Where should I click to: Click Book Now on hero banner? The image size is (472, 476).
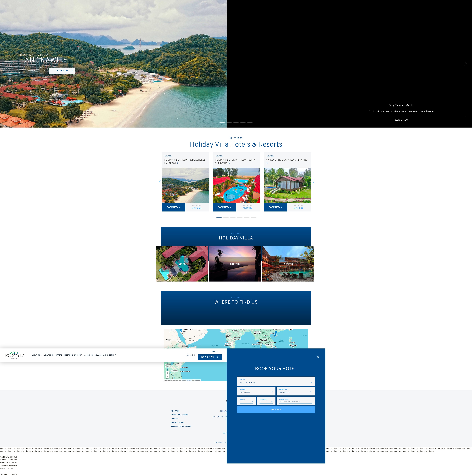[62, 70]
